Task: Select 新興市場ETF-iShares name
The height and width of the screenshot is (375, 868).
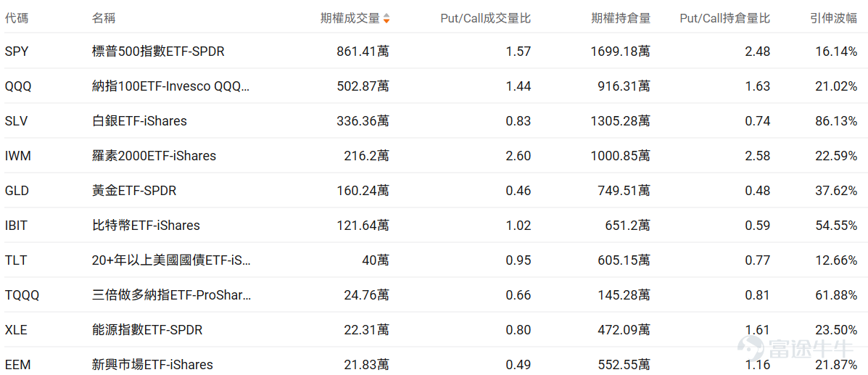Action: tap(152, 364)
